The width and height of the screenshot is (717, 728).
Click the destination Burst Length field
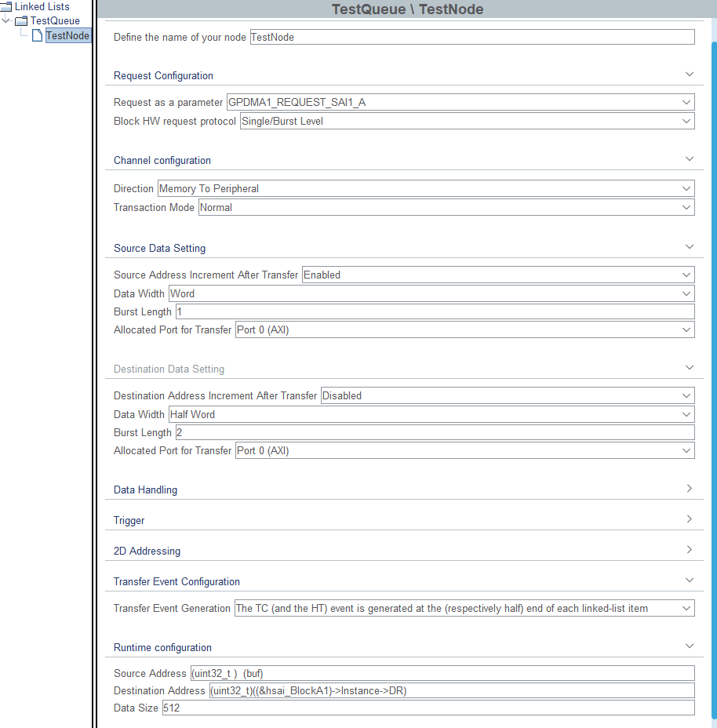[x=435, y=432]
